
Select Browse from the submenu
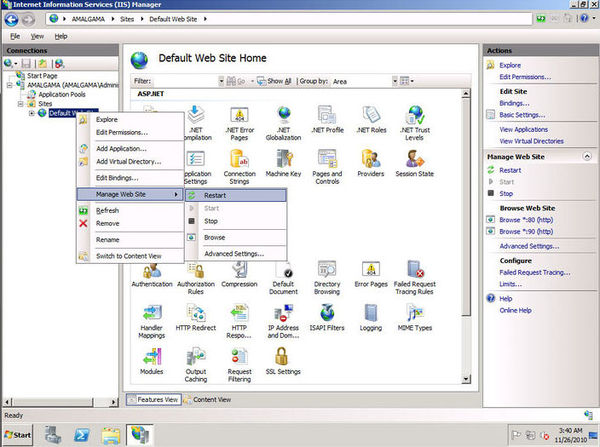click(x=236, y=238)
